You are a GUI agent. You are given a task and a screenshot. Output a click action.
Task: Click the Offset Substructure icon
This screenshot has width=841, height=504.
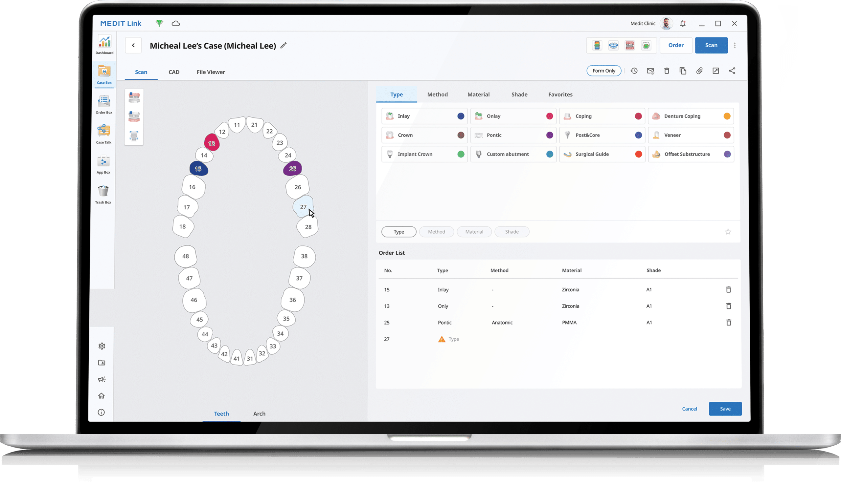click(x=657, y=154)
